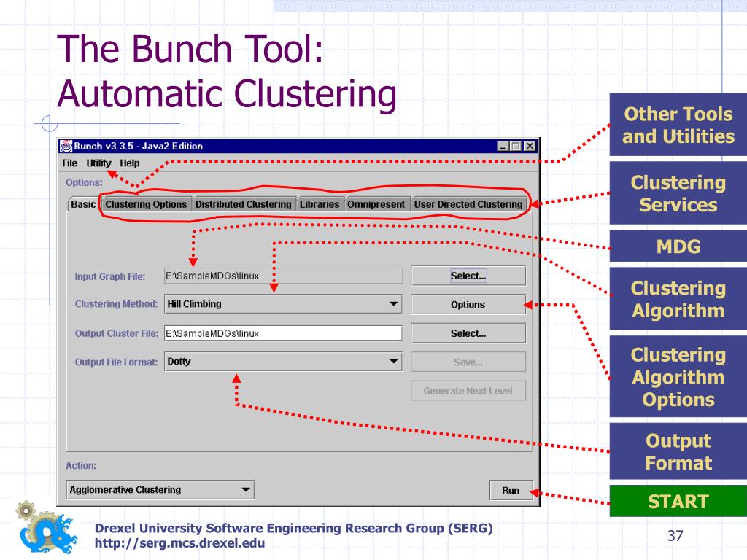
Task: Click the 'Input Graph File:' label
Action: [110, 276]
